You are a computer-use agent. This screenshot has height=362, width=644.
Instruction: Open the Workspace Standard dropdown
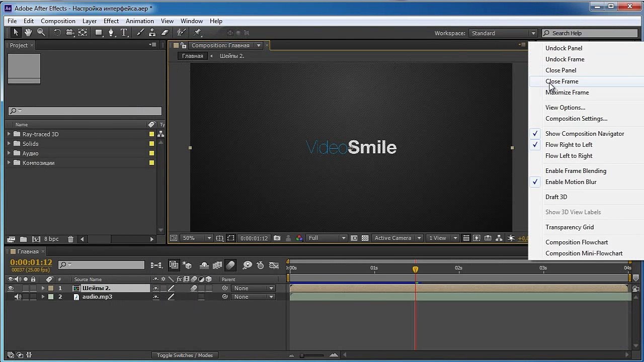click(x=503, y=33)
